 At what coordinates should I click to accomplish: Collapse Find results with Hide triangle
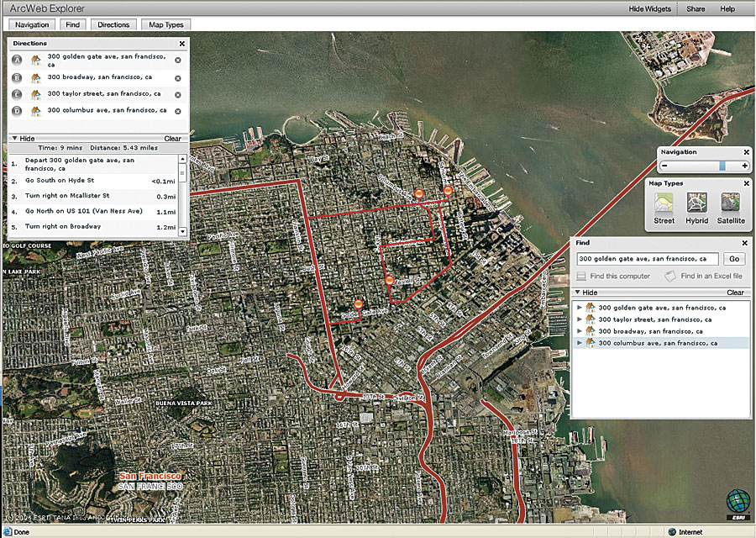click(577, 293)
